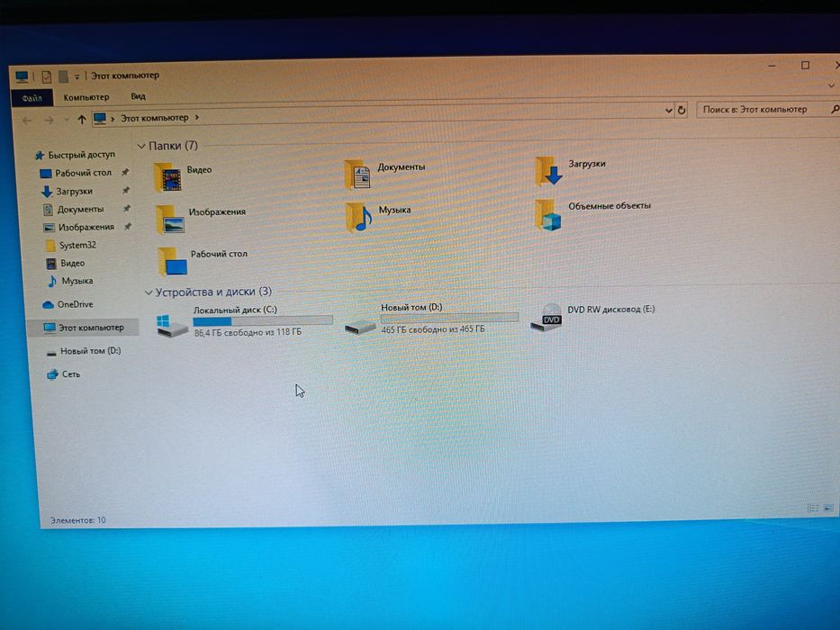Maximize the Explorer window
This screenshot has width=840, height=630.
pyautogui.click(x=805, y=66)
